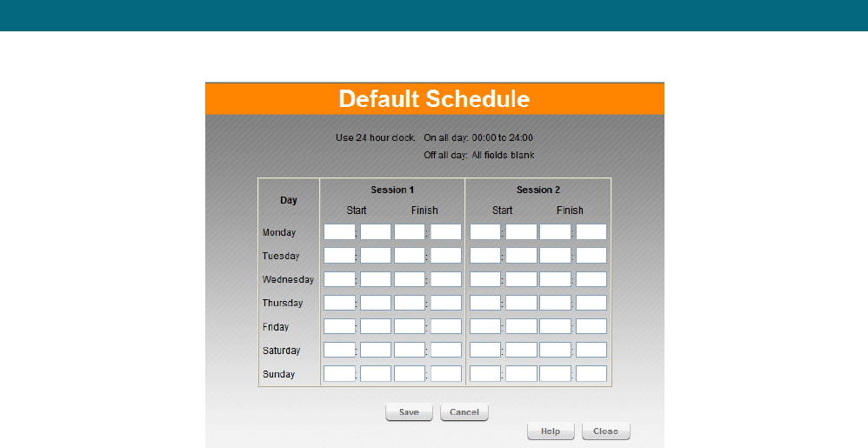Focus Sunday Session 2 finish hour field
Screen dimensions: 868x448
[555, 374]
